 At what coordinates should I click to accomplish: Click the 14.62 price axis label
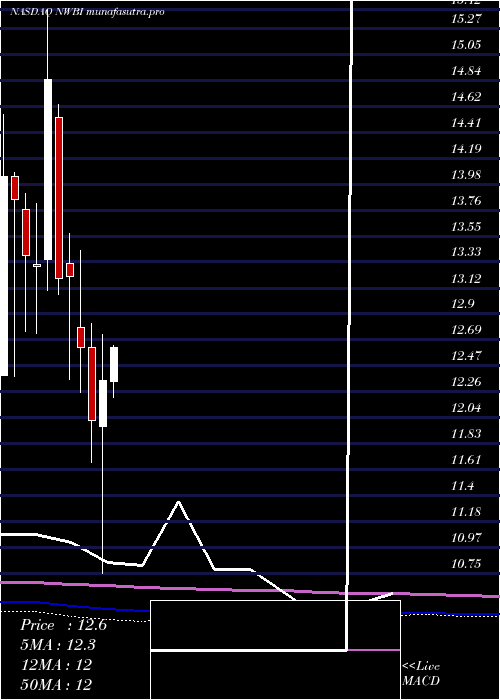click(466, 96)
